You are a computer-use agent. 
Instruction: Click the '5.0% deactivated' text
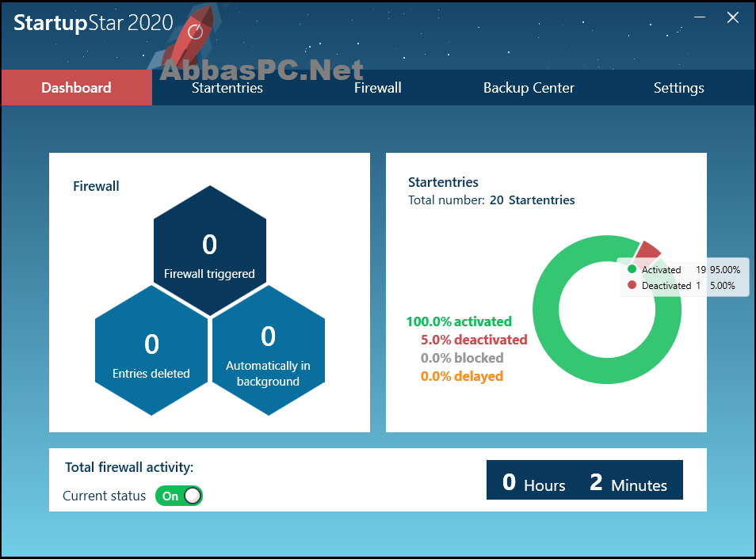coord(474,340)
